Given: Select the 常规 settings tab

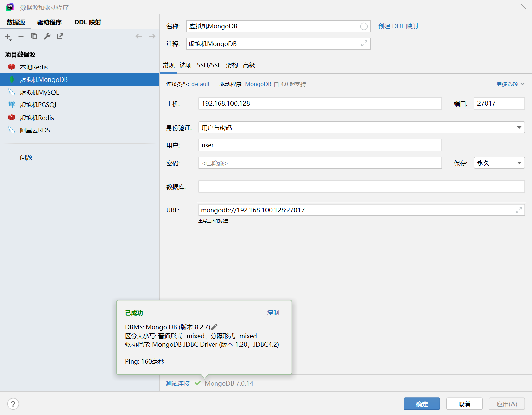Looking at the screenshot, I should point(169,65).
